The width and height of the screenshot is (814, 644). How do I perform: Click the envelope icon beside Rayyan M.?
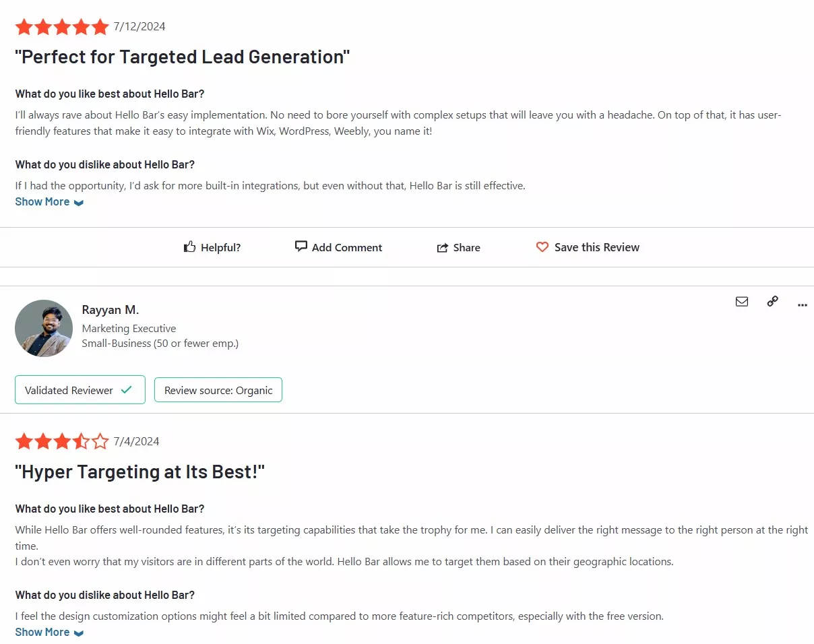742,302
